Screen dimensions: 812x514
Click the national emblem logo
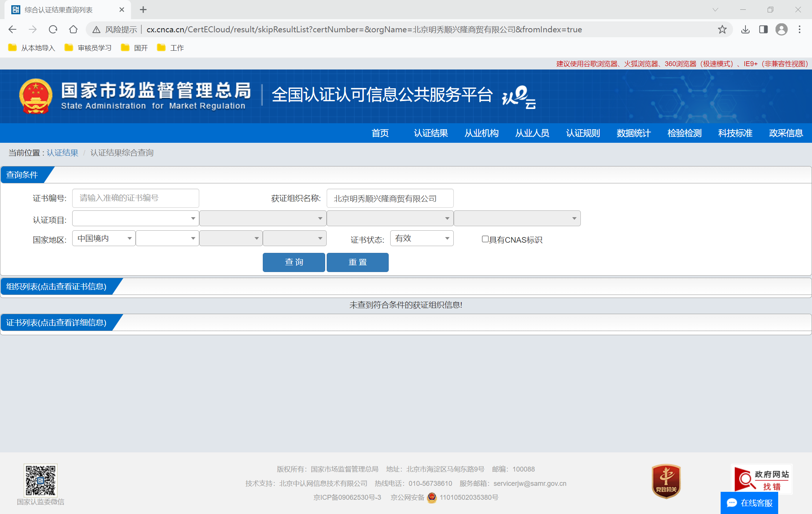tap(36, 96)
